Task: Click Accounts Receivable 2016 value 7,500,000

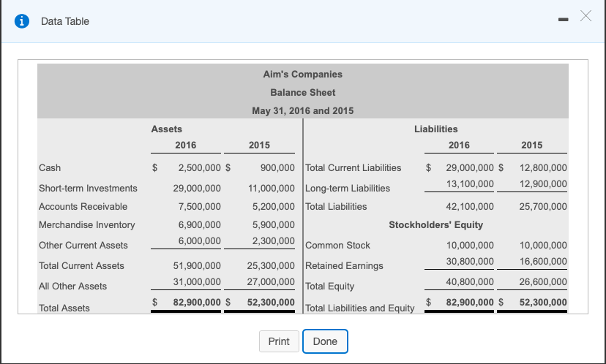Action: coord(199,207)
